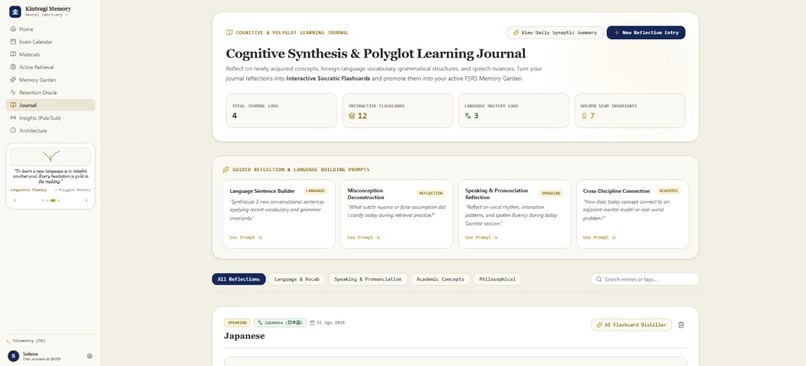Image resolution: width=806 pixels, height=366 pixels.
Task: Click the SPEAKING tag on Pronunciation Reflection card
Action: 551,194
